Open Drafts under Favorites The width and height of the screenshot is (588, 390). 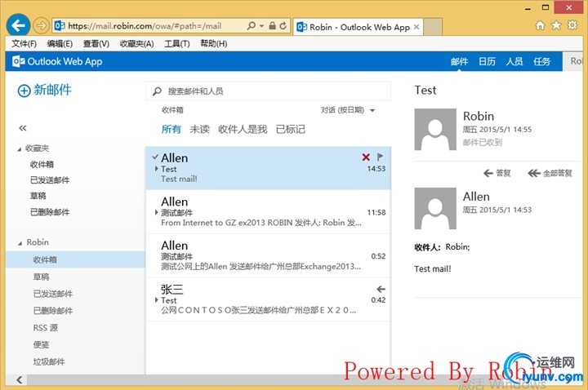tap(38, 196)
